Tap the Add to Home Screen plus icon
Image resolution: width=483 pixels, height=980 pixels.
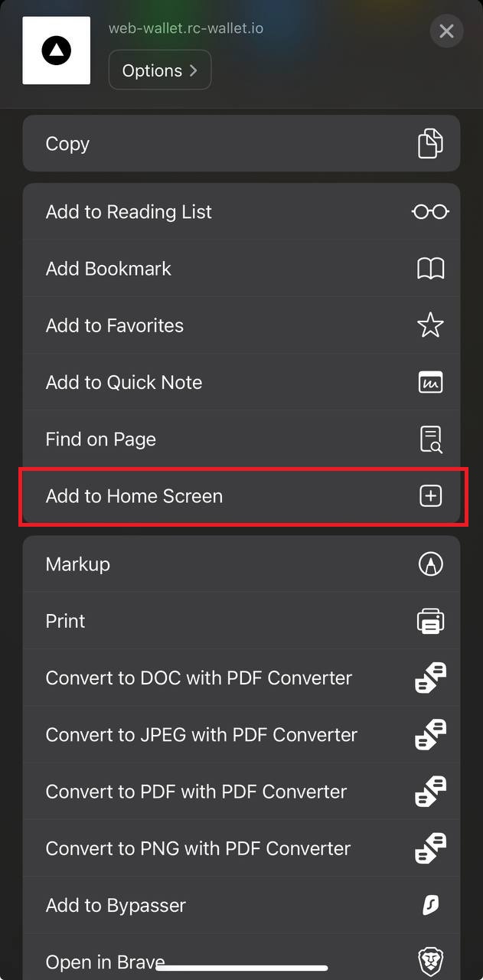431,496
